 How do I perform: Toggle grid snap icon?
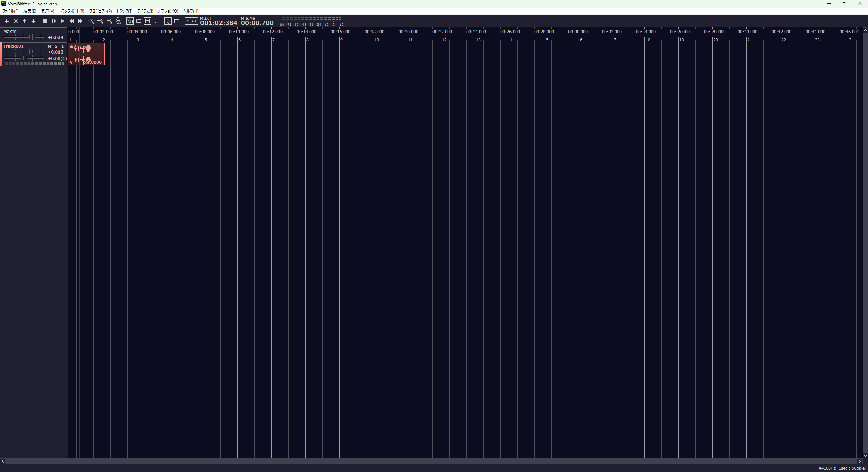148,21
